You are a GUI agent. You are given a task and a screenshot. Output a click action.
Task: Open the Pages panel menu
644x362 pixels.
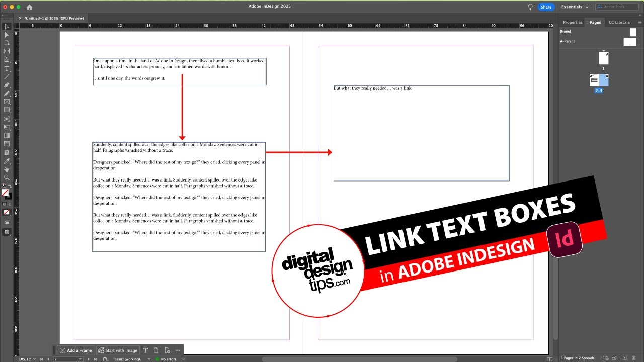(640, 22)
